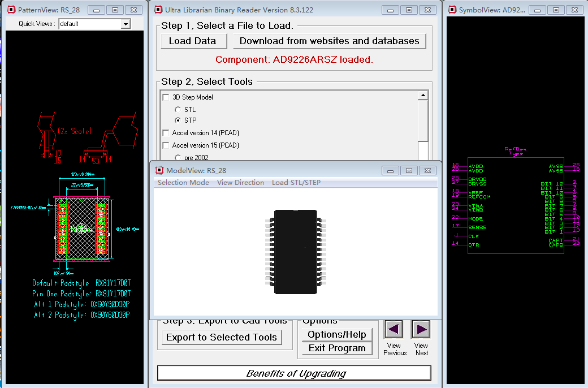
Task: Open the View Direction menu
Action: 240,182
